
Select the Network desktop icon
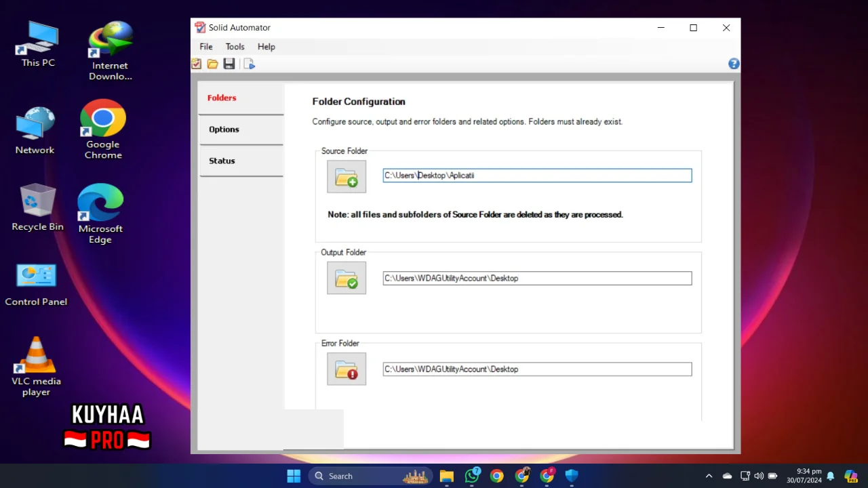[x=35, y=130]
